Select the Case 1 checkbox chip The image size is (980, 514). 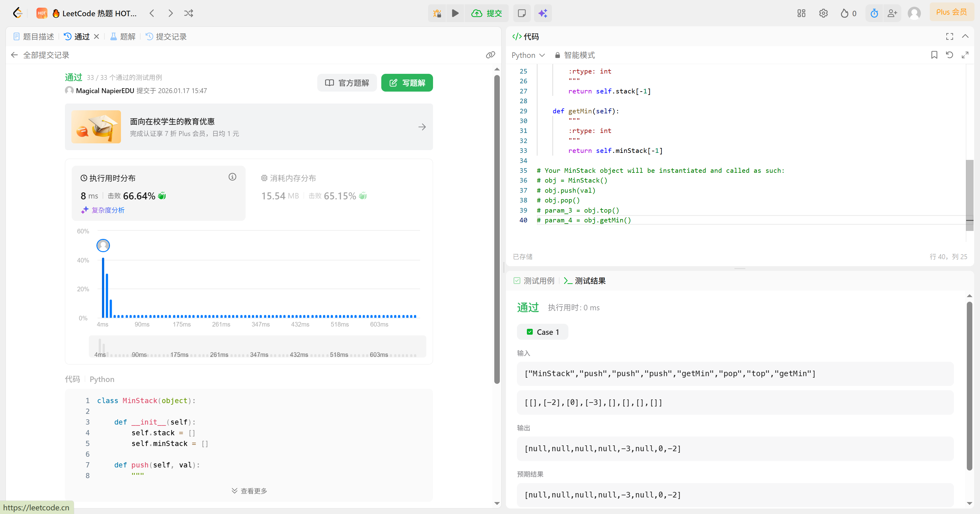point(542,332)
